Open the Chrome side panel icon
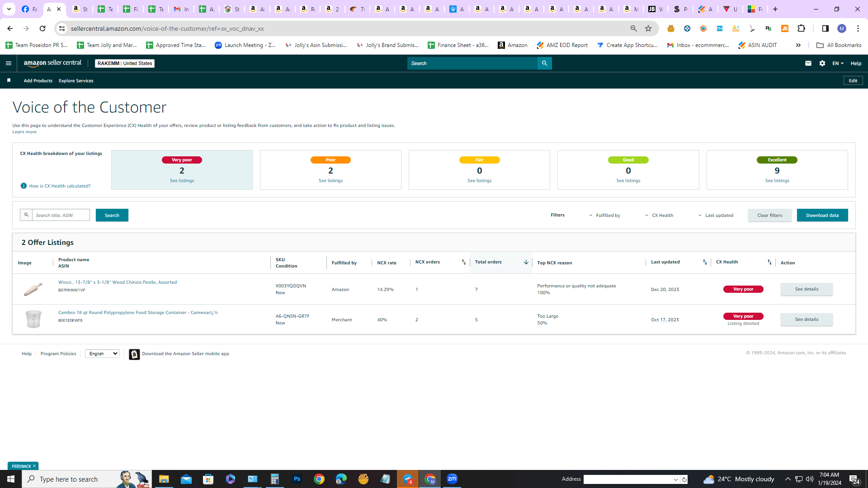 (825, 28)
